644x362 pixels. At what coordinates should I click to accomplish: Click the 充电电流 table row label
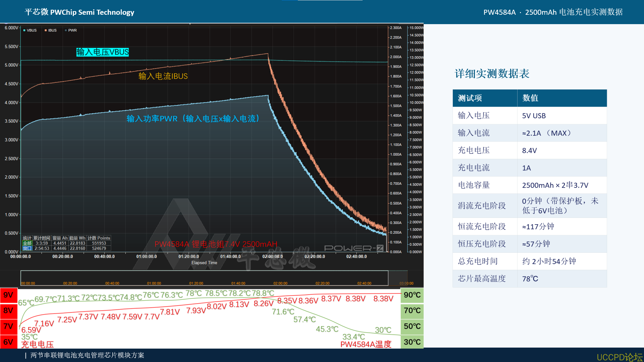coord(474,168)
